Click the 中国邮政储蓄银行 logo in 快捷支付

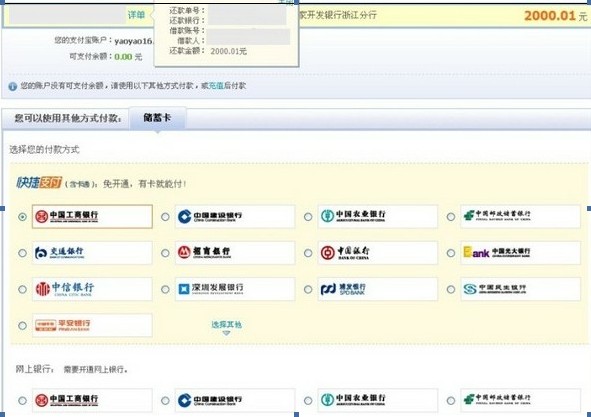pyautogui.click(x=497, y=216)
